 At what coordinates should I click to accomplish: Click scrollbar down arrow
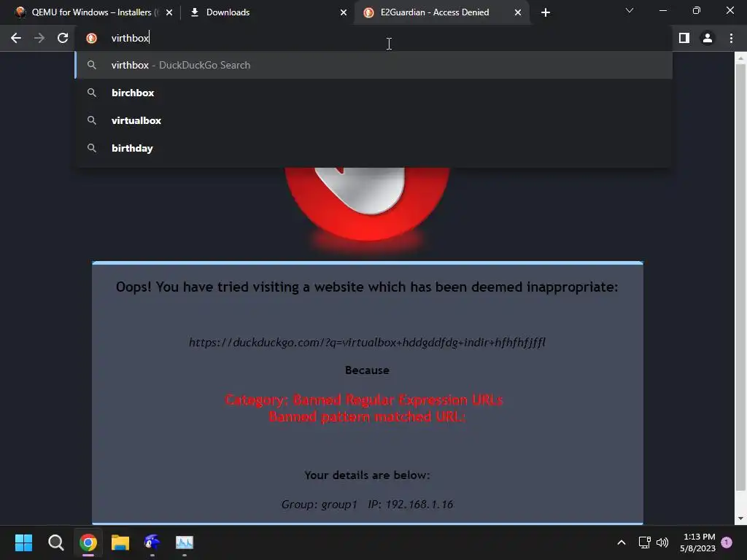[x=740, y=518]
